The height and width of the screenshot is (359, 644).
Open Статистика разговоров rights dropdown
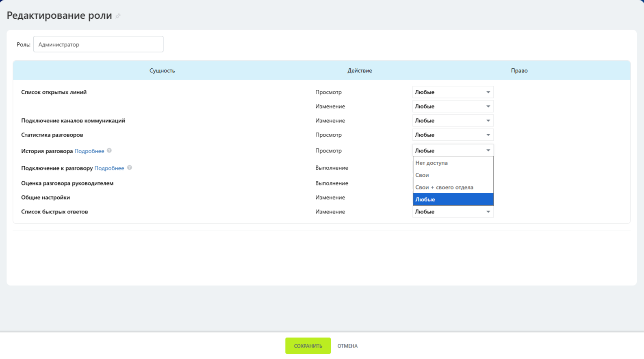(x=453, y=135)
